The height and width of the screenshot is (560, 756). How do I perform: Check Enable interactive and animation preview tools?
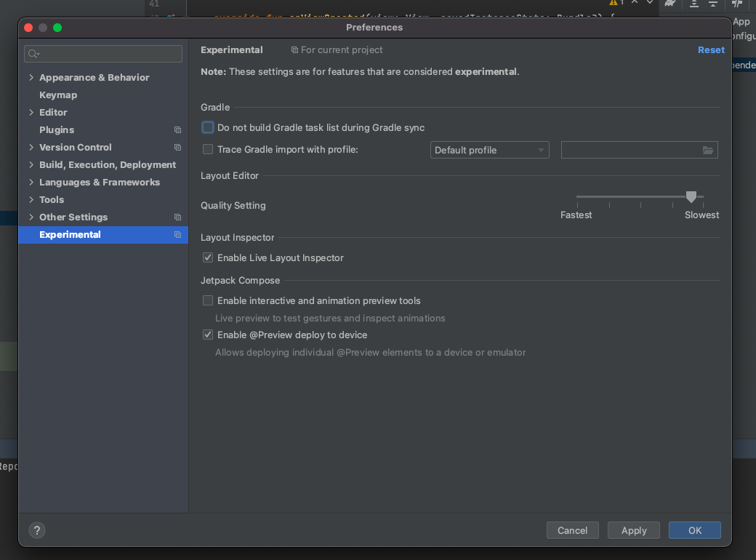tap(208, 300)
